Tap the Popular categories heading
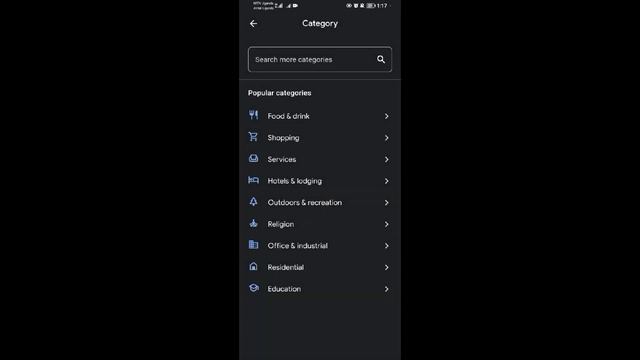The image size is (640, 360). [x=279, y=93]
